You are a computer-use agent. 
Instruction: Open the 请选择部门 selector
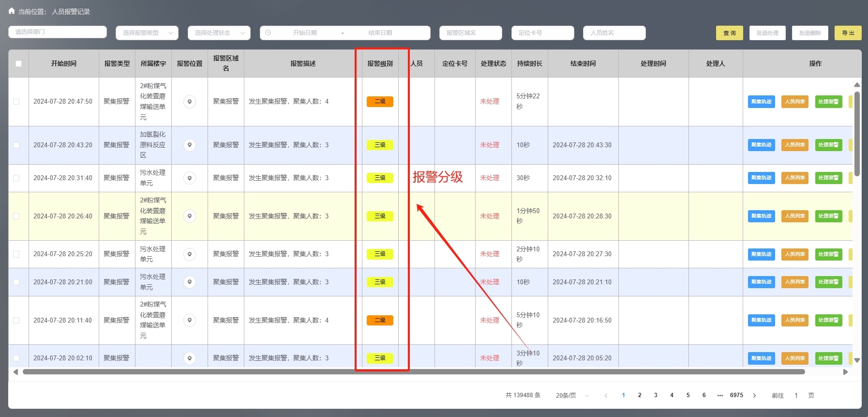(58, 32)
